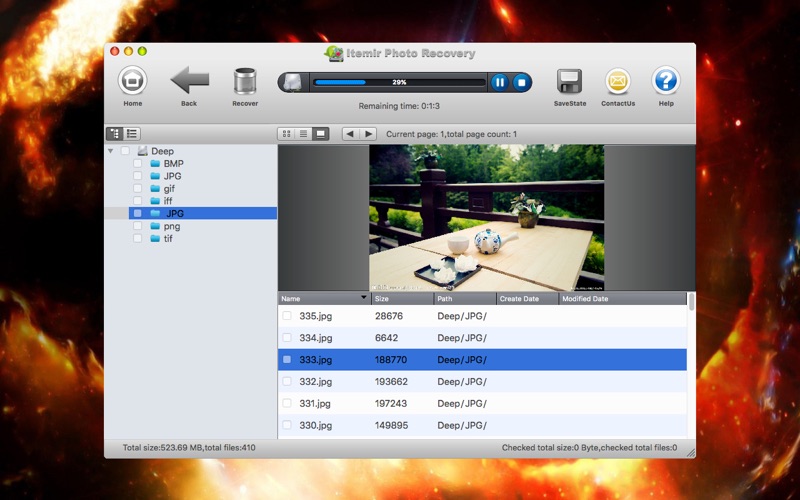Select file 334.jpg

(x=482, y=338)
